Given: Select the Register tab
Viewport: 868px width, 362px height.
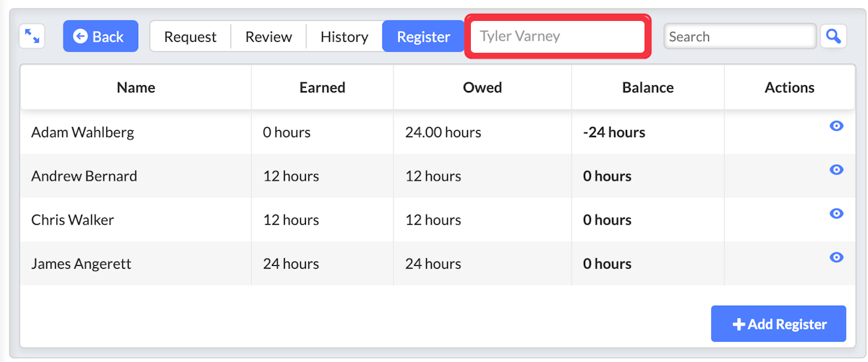Looking at the screenshot, I should (423, 36).
